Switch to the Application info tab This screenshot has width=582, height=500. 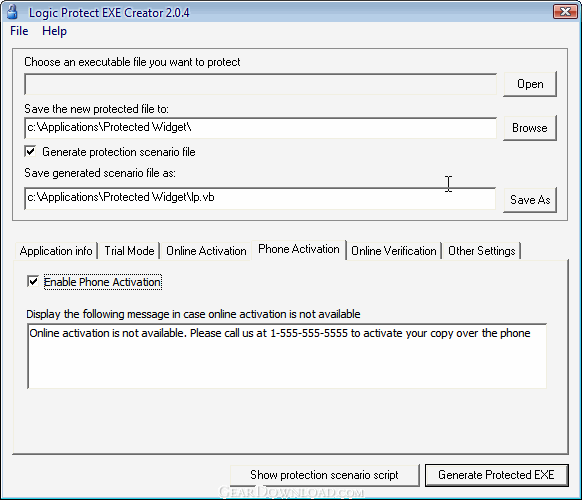(x=56, y=251)
